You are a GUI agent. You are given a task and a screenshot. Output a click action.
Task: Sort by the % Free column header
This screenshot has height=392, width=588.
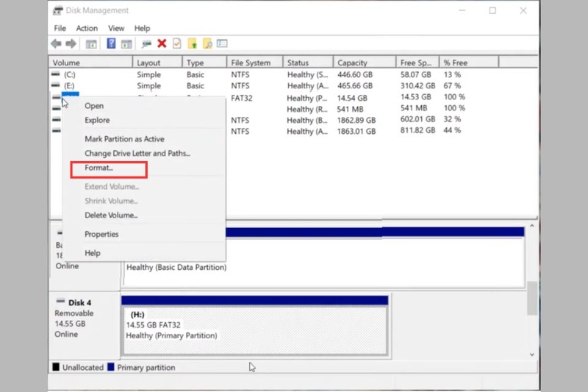pyautogui.click(x=469, y=63)
